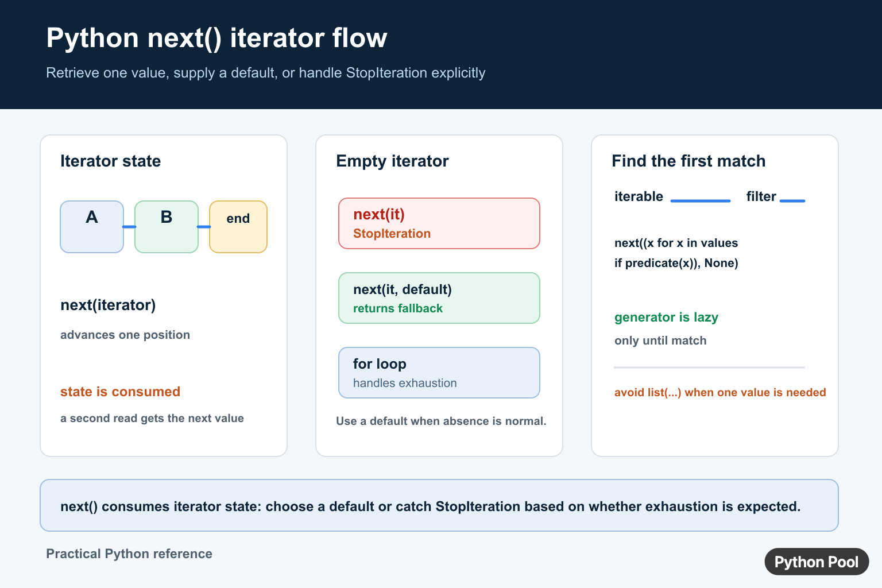
Task: Select the 'Iterator state' card heading
Action: click(x=110, y=161)
